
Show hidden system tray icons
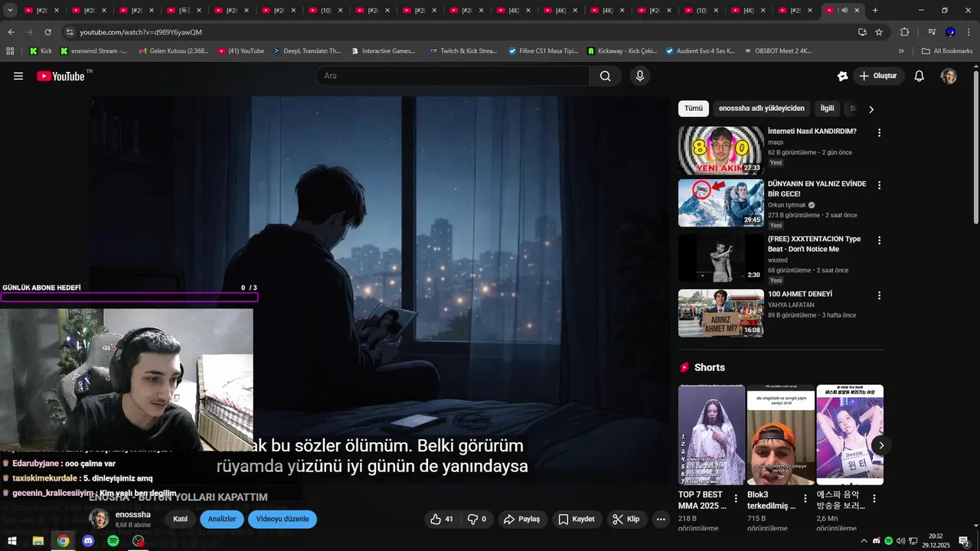tap(864, 541)
